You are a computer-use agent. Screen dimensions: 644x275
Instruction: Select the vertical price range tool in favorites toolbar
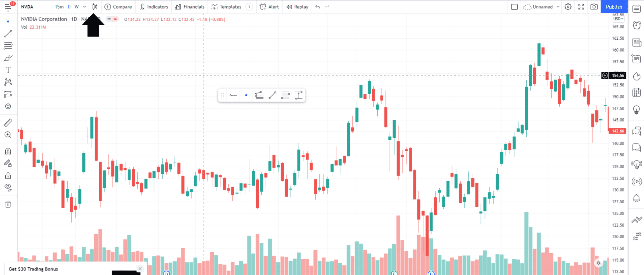coord(299,95)
